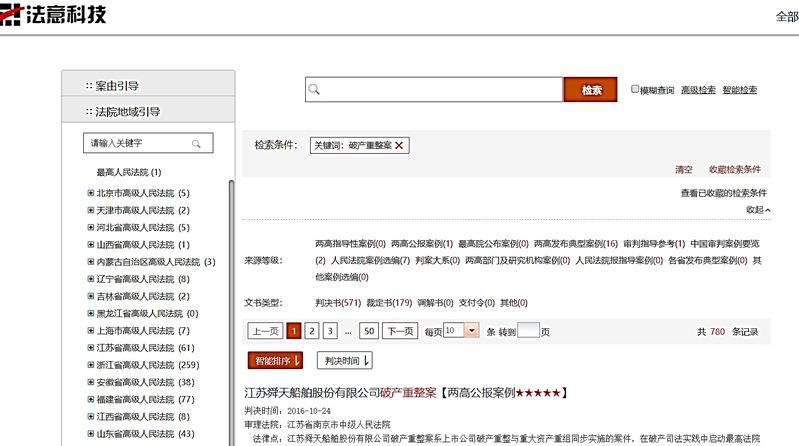Image resolution: width=799 pixels, height=446 pixels.
Task: Click the page-number jump input field
Action: (528, 331)
